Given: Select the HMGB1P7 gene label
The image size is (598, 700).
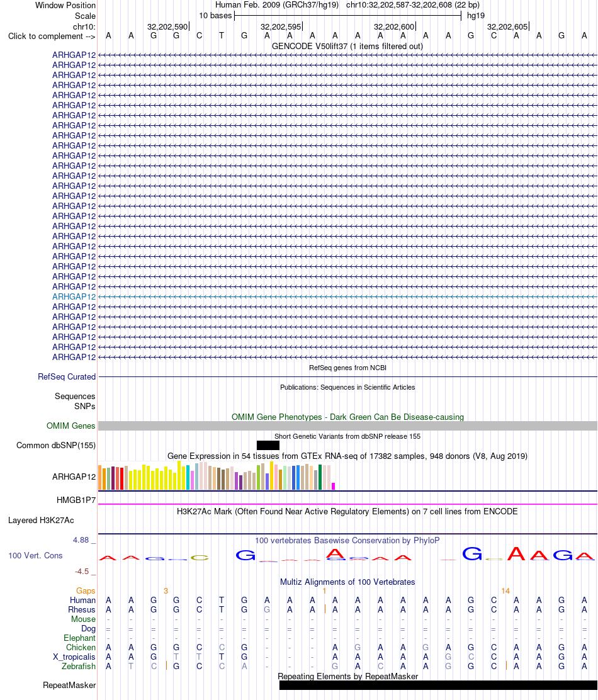Looking at the screenshot, I should [x=76, y=500].
